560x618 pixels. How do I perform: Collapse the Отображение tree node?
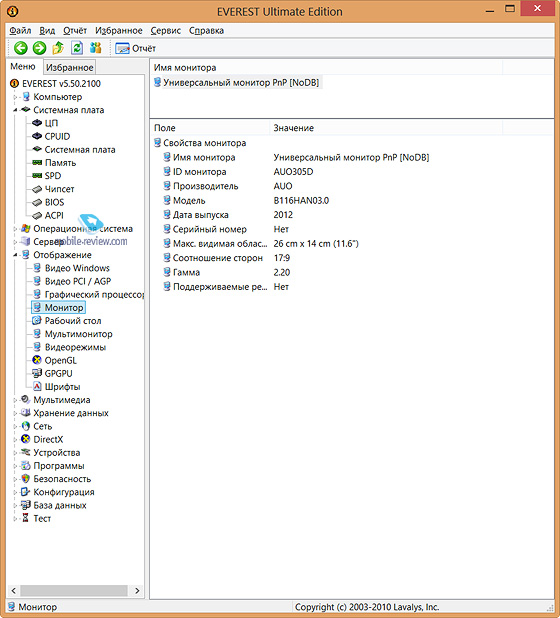(x=15, y=255)
